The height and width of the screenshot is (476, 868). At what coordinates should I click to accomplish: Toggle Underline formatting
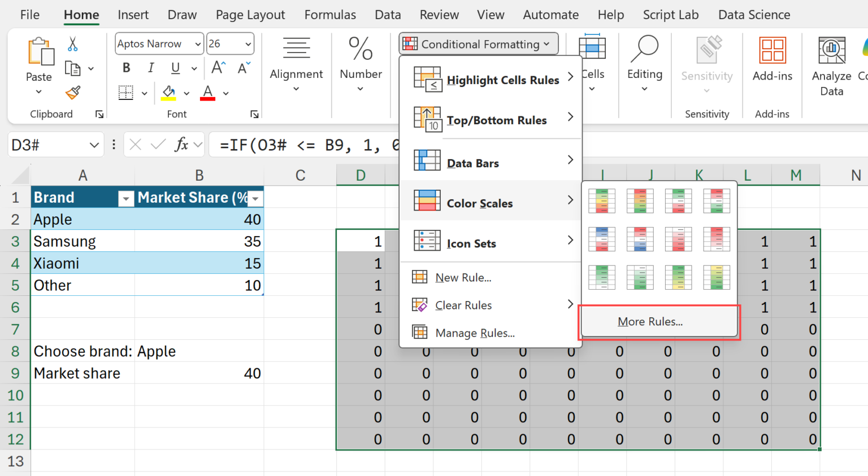pyautogui.click(x=176, y=68)
